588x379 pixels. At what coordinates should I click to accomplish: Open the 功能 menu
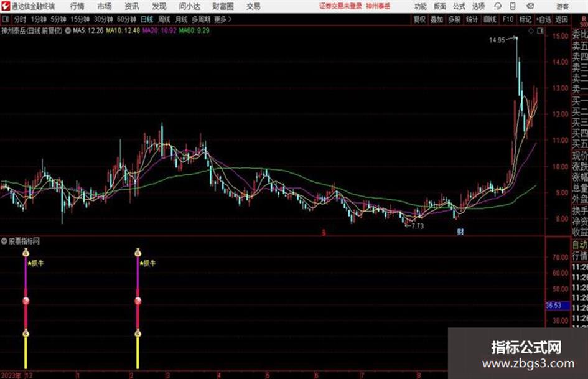tap(421, 6)
